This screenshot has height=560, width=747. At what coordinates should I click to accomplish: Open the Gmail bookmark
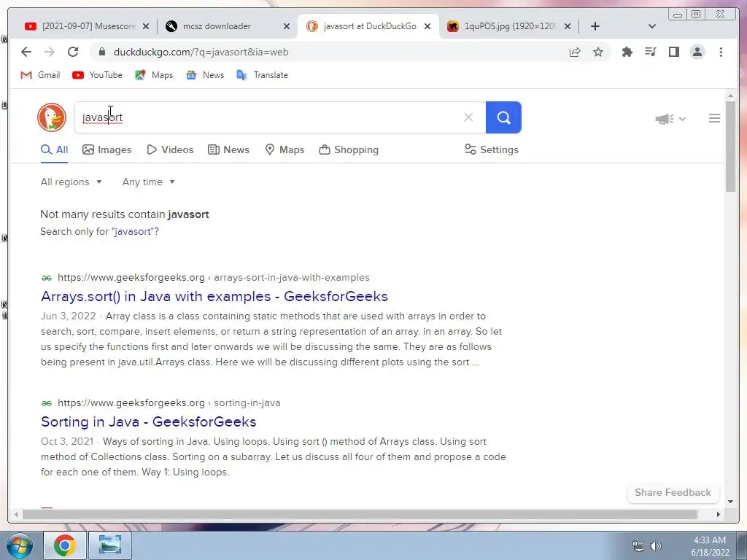(41, 75)
